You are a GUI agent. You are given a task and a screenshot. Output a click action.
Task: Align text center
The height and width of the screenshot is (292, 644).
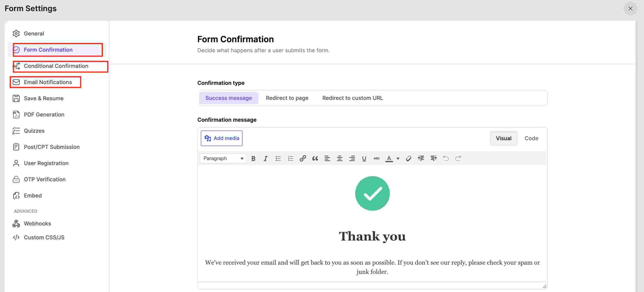(x=339, y=158)
